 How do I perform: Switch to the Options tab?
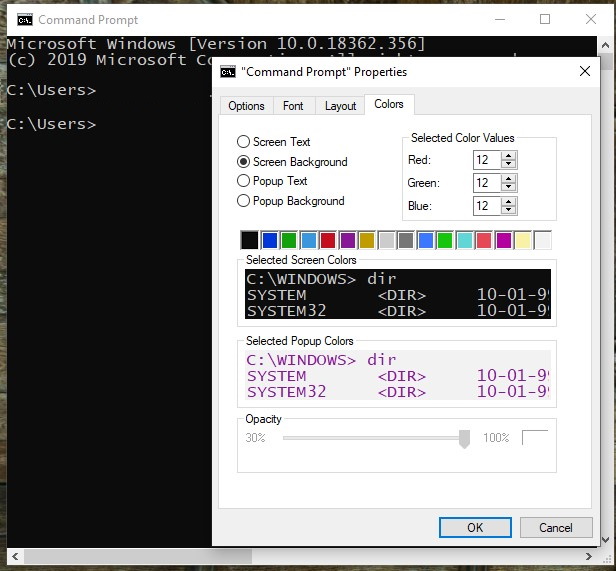click(246, 106)
